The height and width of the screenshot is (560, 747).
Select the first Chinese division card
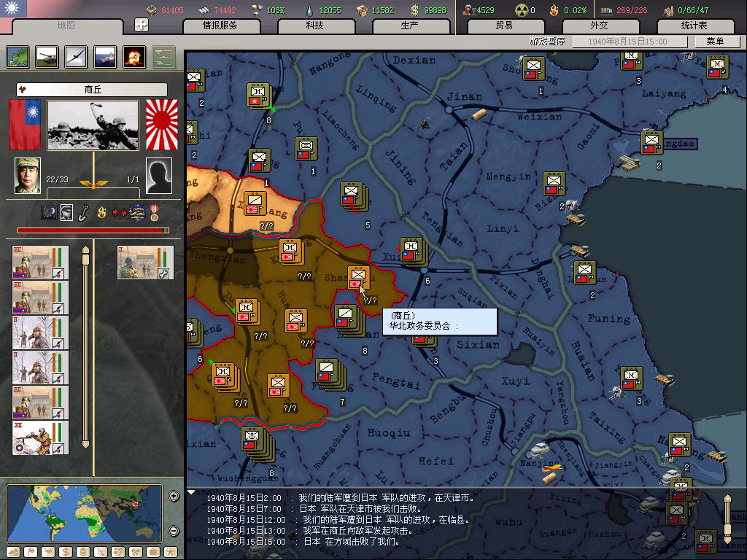[40, 262]
